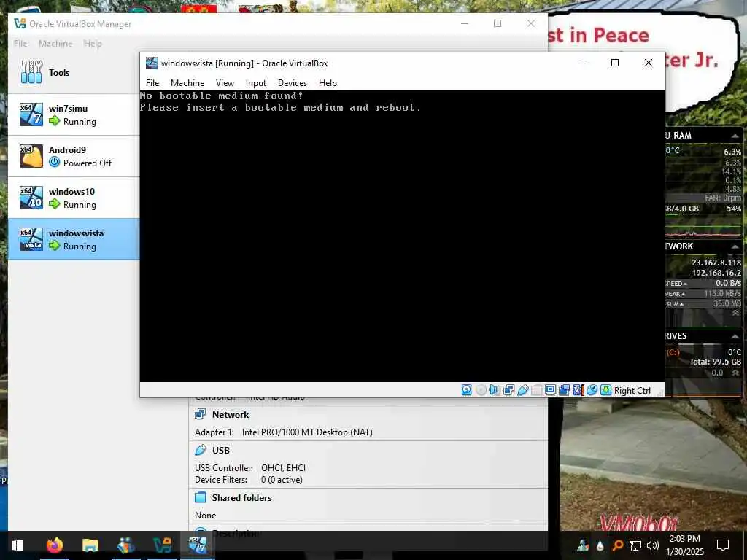The width and height of the screenshot is (747, 560).
Task: Open the notification center icon
Action: (723, 545)
